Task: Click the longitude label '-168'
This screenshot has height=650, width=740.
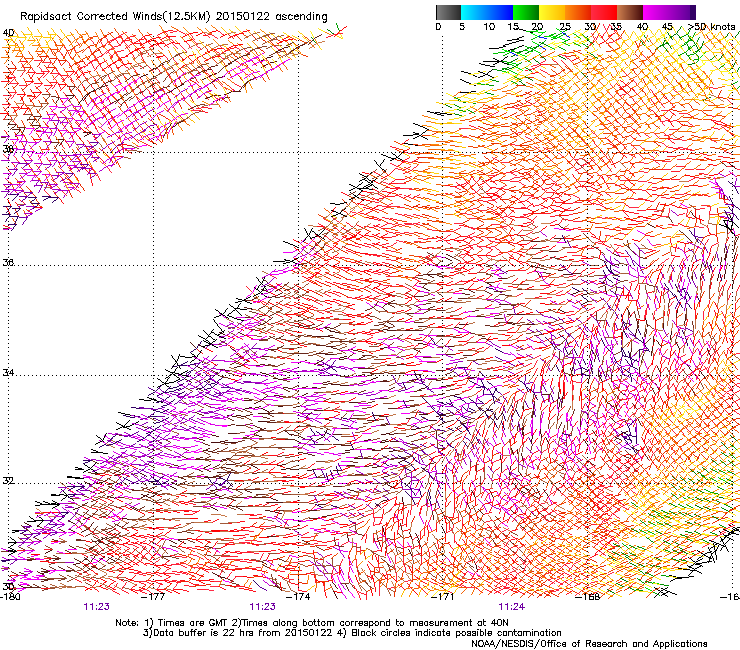Action: pos(588,596)
